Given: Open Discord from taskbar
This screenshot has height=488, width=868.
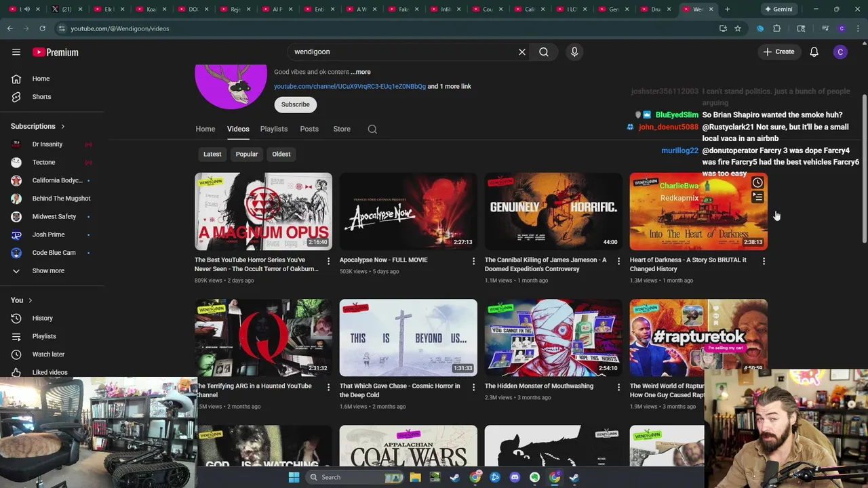Looking at the screenshot, I should pos(515,477).
